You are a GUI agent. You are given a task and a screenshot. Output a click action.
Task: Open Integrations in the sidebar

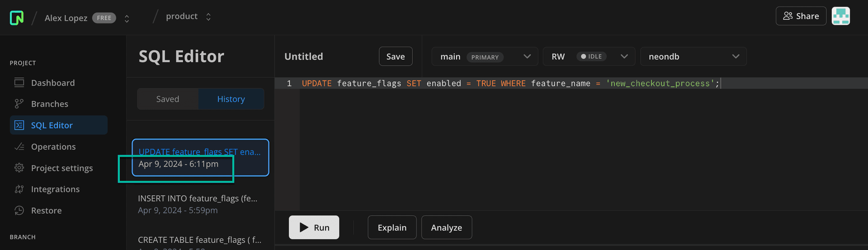click(55, 189)
